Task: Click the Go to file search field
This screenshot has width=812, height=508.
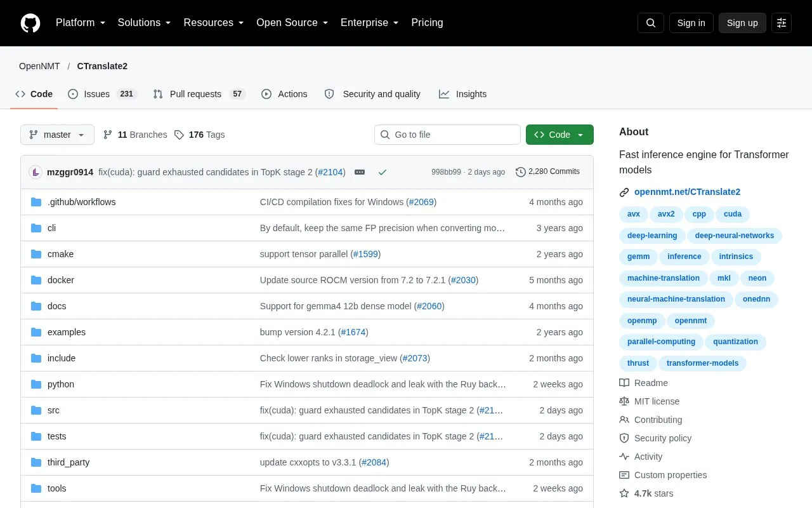Action: (447, 135)
